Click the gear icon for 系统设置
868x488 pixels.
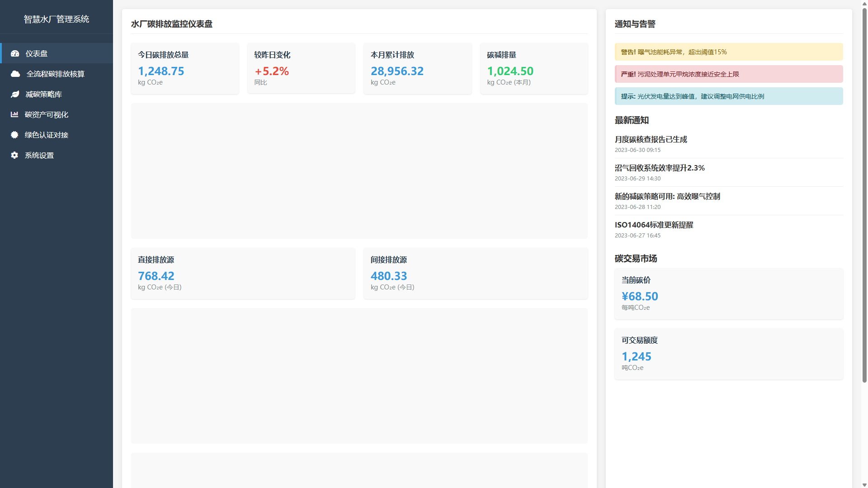(x=14, y=155)
